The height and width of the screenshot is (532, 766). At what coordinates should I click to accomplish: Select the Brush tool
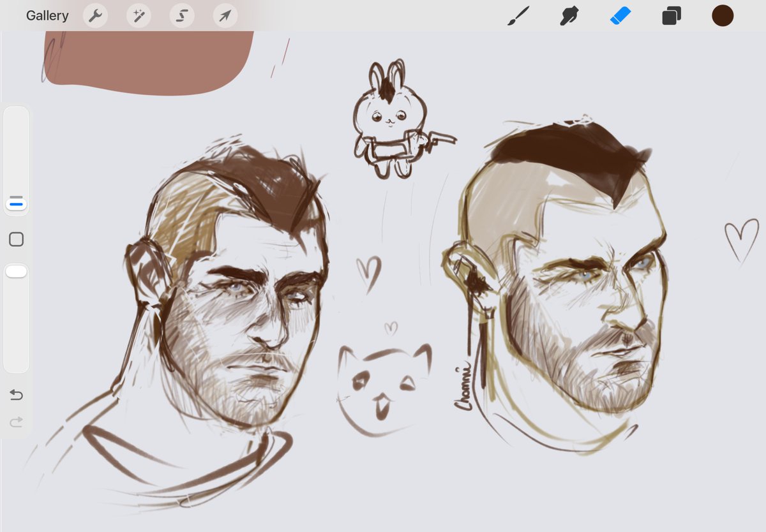pos(518,16)
